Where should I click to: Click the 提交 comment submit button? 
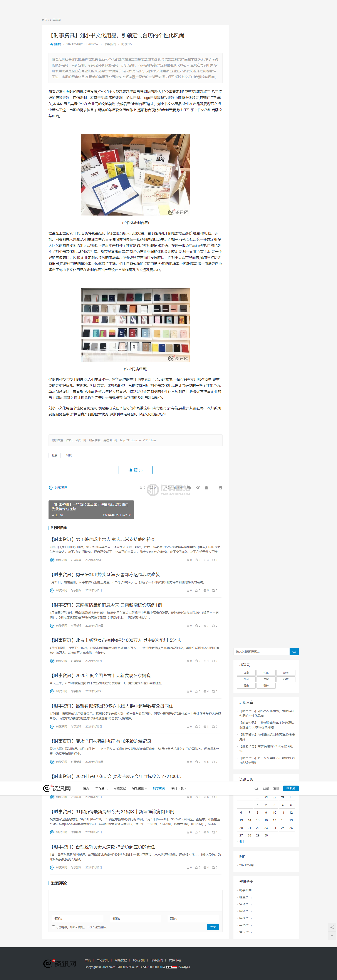pyautogui.click(x=213, y=927)
